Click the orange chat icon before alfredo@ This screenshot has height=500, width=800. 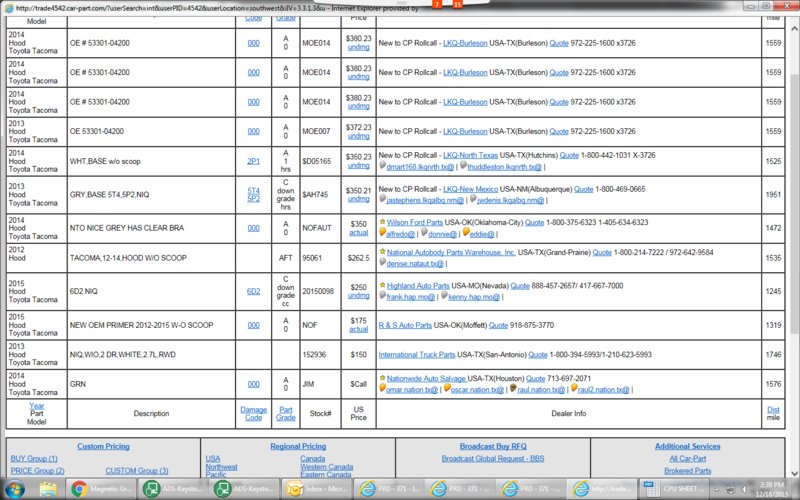(383, 233)
